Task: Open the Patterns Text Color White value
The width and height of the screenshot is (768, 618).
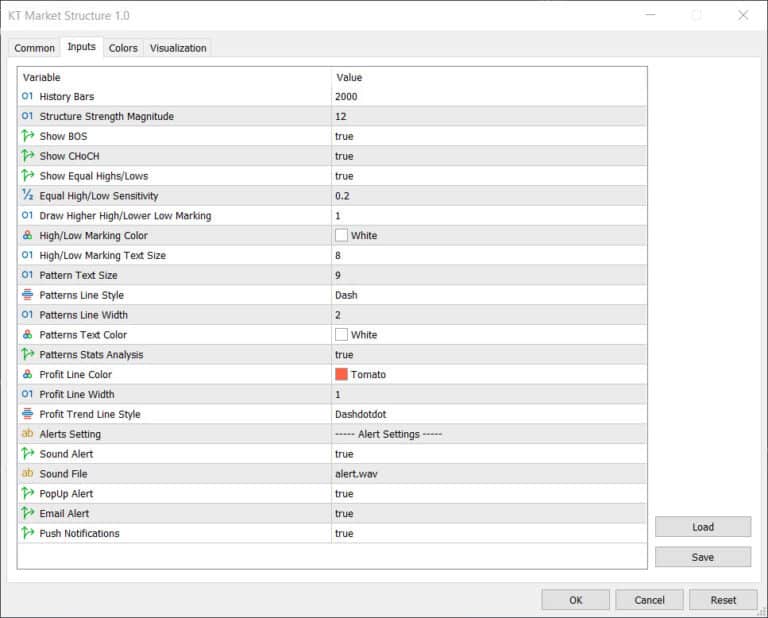Action: coord(489,334)
